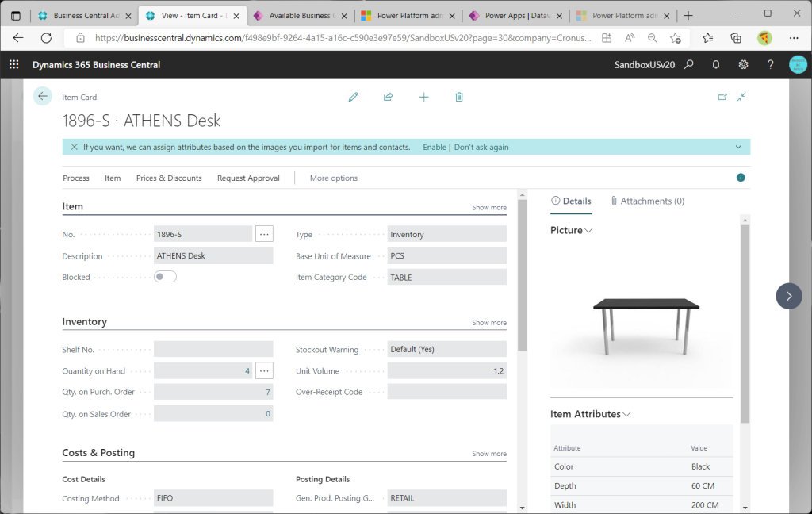812x514 pixels.
Task: Open a new browser tab
Action: point(688,16)
